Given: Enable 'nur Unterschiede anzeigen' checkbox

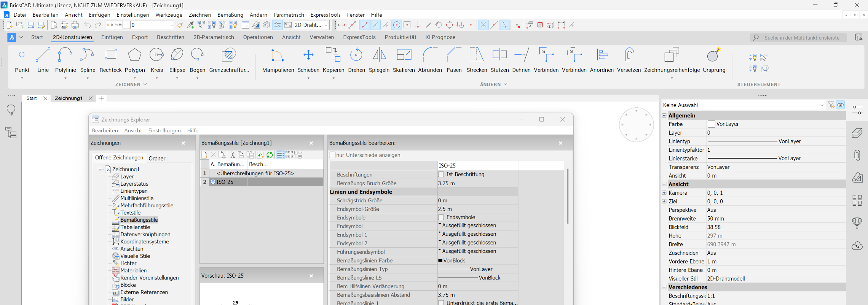Looking at the screenshot, I should click(x=333, y=155).
